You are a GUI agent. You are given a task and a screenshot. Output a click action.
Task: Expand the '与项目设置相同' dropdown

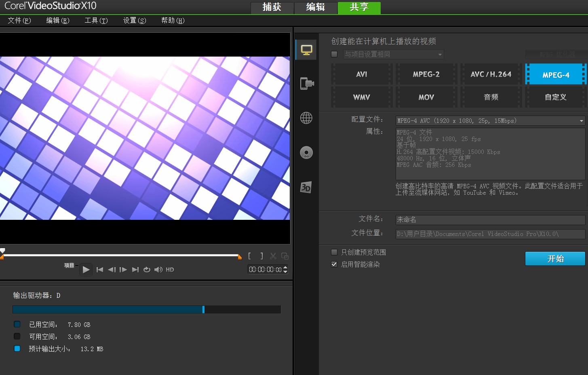pos(393,54)
